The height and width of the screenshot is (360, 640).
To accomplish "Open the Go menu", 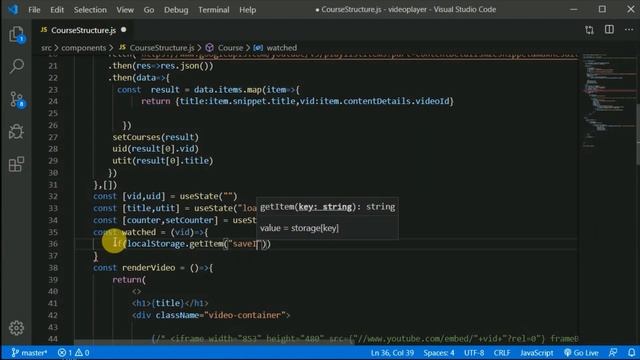I will click(149, 9).
